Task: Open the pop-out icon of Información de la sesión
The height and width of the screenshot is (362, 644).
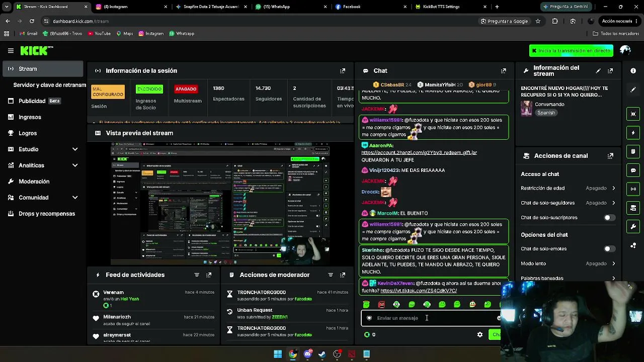Action: [343, 71]
